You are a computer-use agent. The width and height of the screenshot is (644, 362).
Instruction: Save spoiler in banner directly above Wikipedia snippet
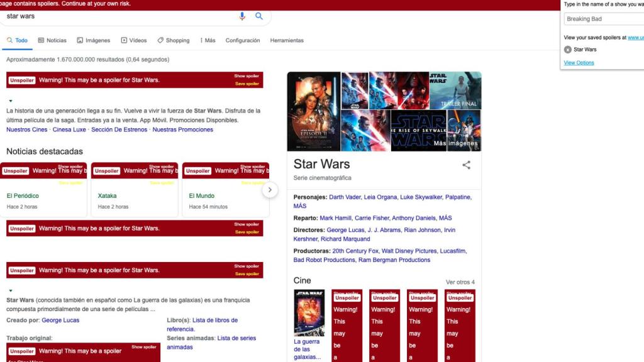(247, 274)
